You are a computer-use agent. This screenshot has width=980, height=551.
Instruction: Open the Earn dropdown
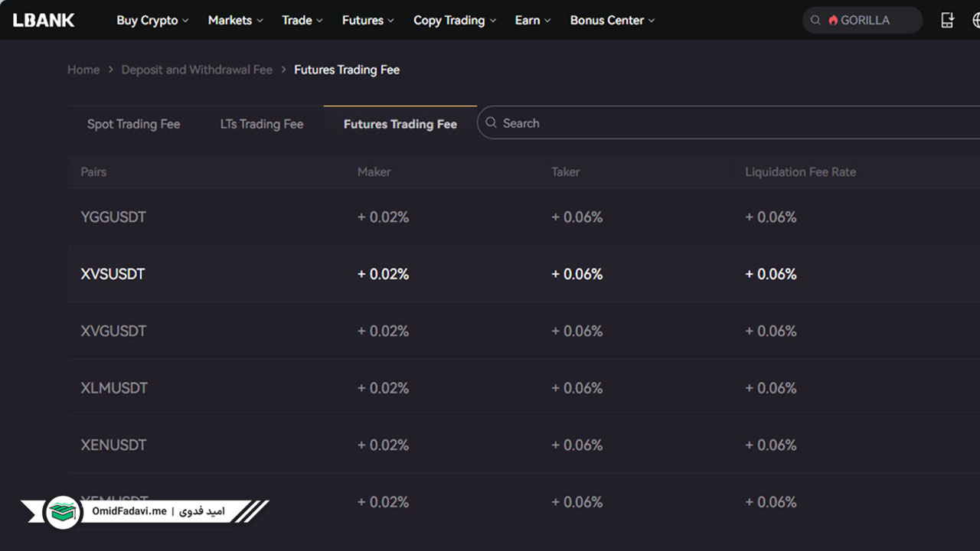pos(532,21)
